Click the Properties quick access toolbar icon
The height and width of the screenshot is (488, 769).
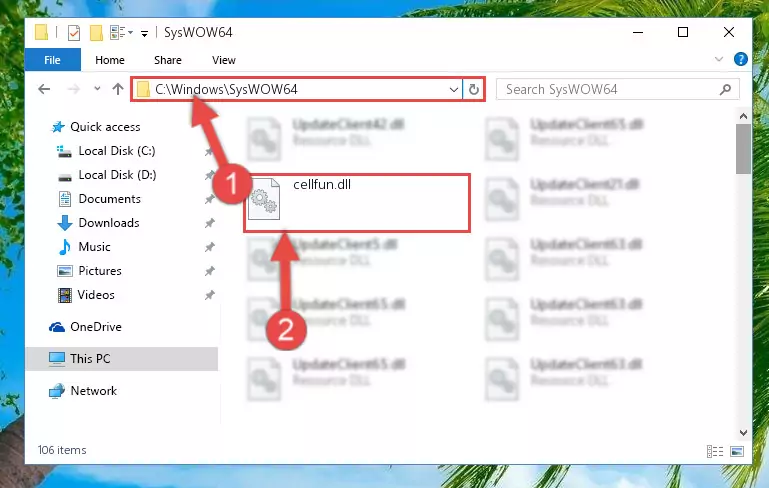74,33
